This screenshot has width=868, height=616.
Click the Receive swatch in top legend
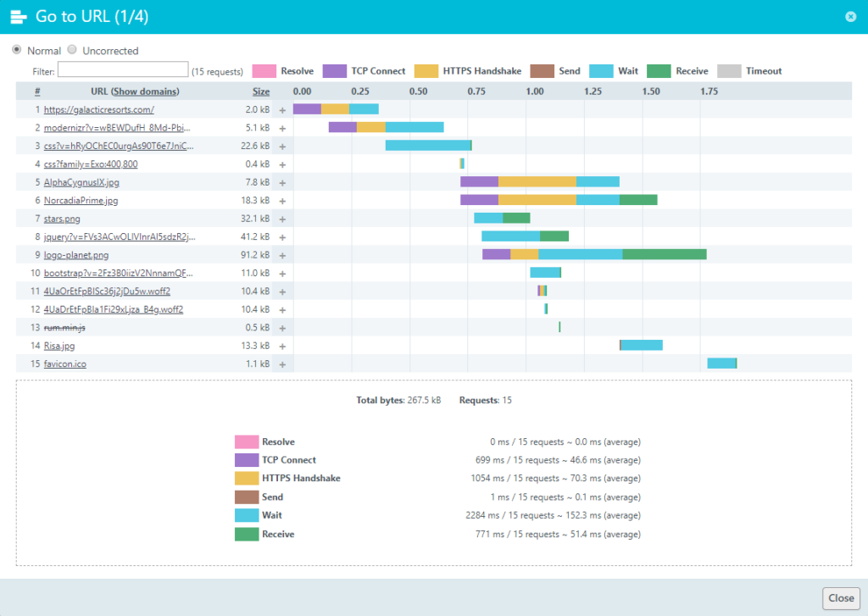pyautogui.click(x=659, y=71)
